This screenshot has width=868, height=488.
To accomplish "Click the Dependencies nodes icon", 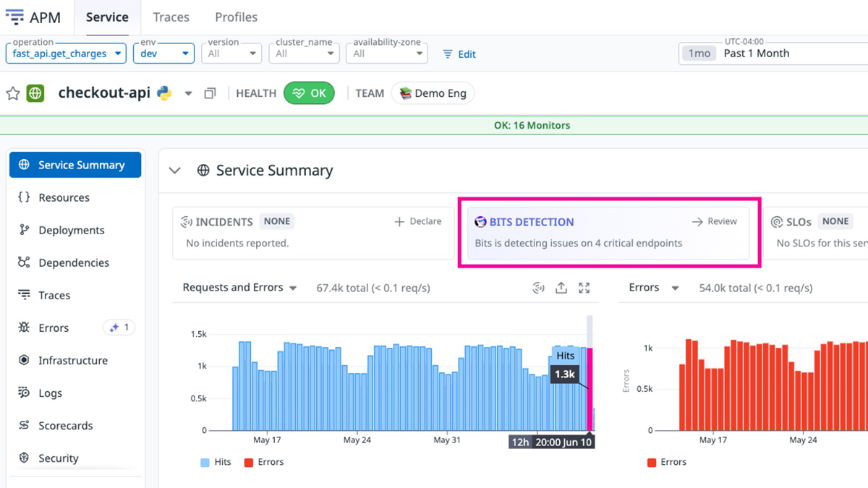I will pyautogui.click(x=24, y=262).
